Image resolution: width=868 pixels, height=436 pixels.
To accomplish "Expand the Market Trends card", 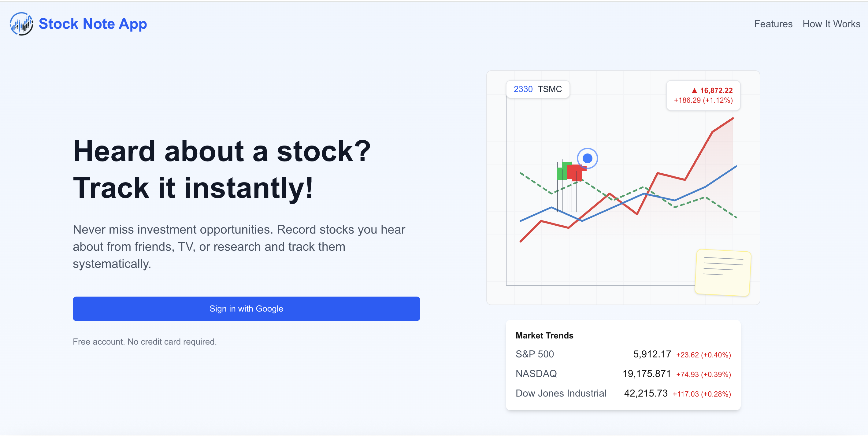I will tap(544, 335).
